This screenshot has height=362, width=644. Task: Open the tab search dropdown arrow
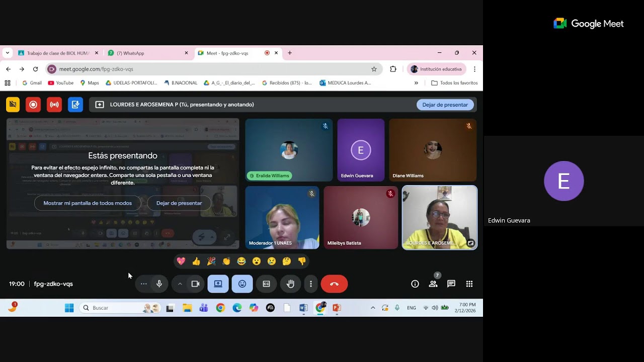click(x=7, y=53)
